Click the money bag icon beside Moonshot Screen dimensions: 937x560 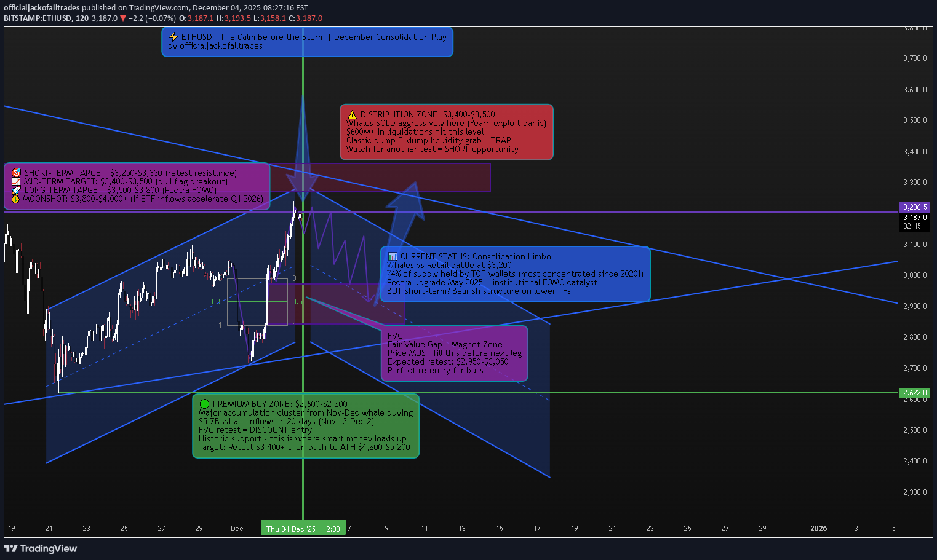(15, 199)
